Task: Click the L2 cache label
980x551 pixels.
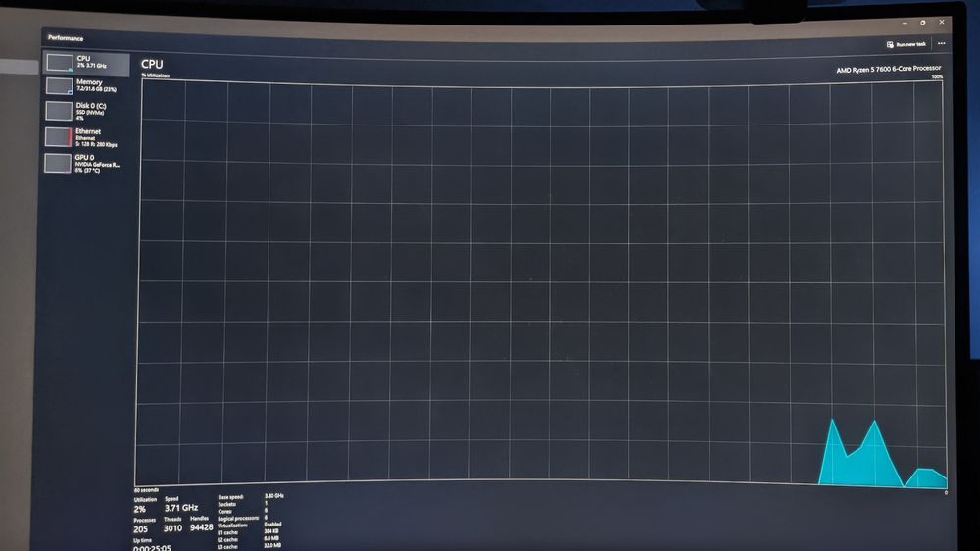Action: pyautogui.click(x=227, y=540)
